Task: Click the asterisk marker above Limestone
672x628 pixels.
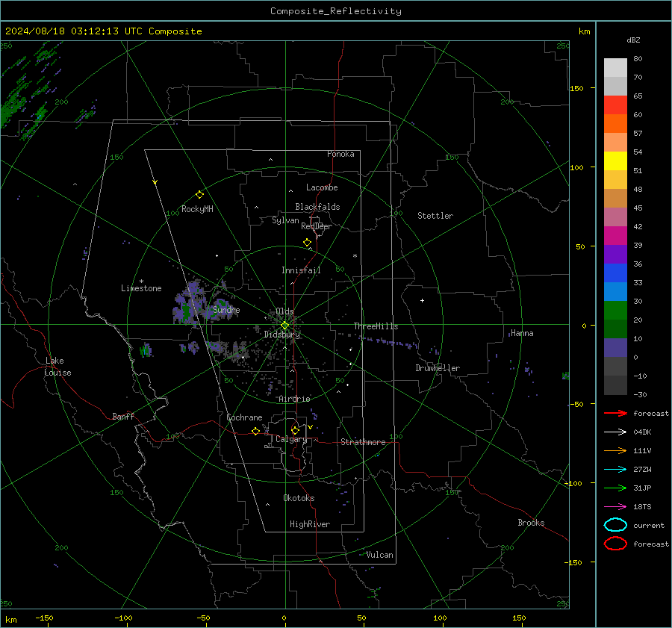Action: coord(141,282)
